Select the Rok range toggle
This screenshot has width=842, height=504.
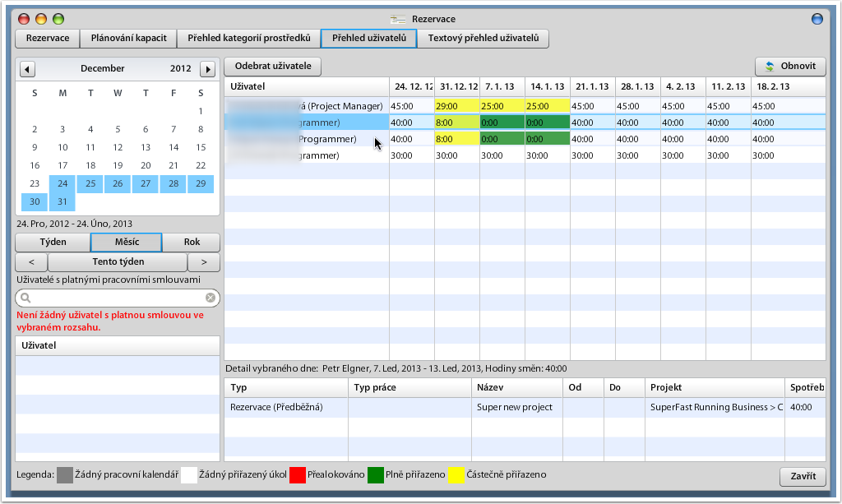tap(192, 243)
